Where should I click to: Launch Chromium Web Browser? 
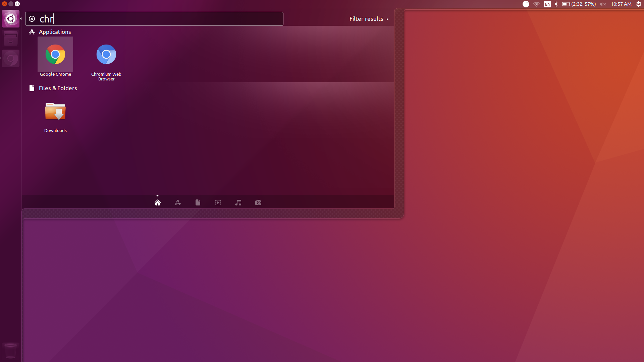[x=106, y=55]
